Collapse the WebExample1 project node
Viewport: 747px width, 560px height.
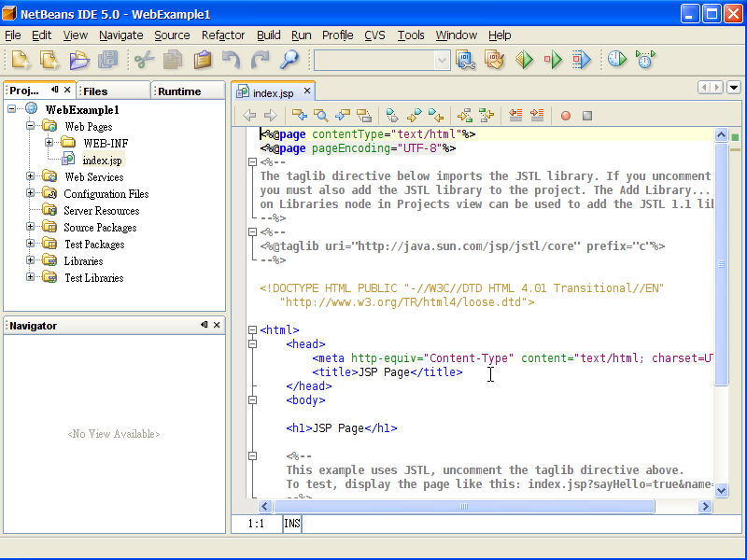pos(11,109)
